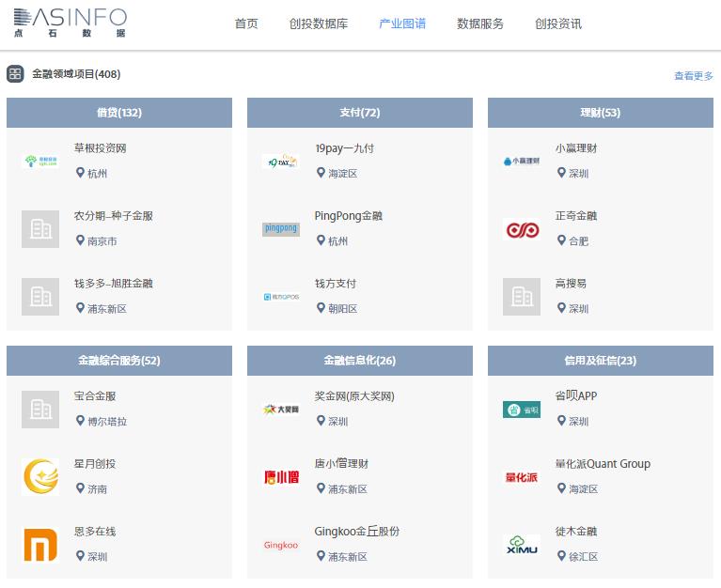Screen dimensions: 721x588
Task: Go to 创投数据库 in navigation
Action: tap(319, 23)
